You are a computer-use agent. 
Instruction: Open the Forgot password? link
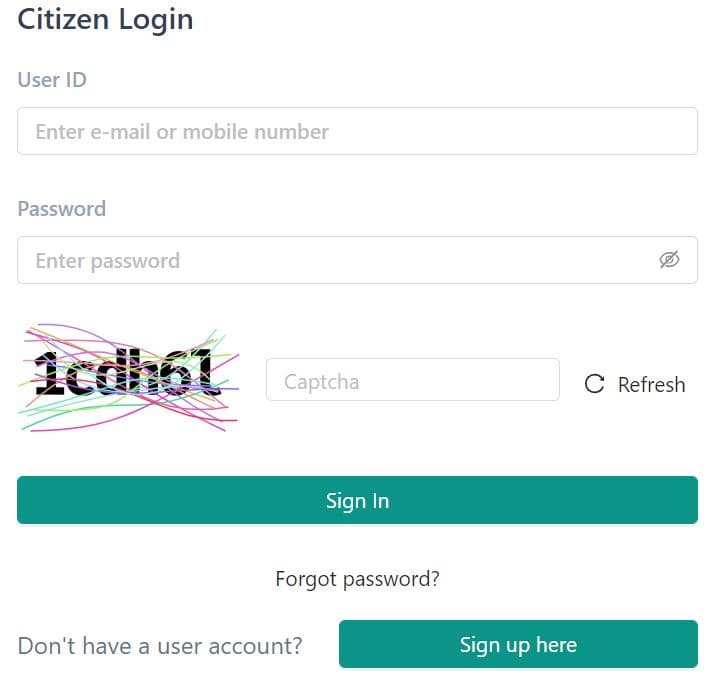click(357, 578)
